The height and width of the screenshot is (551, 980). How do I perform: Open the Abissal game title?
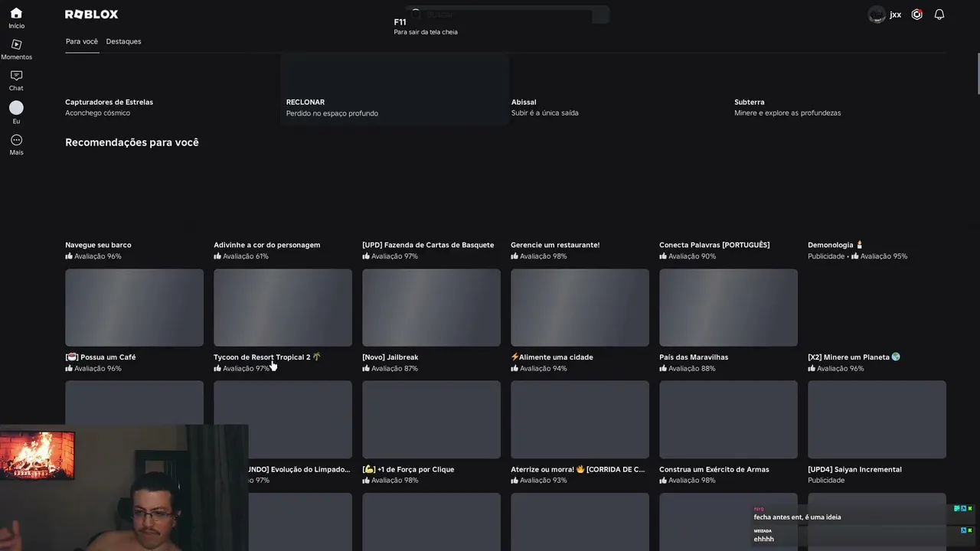click(x=524, y=102)
